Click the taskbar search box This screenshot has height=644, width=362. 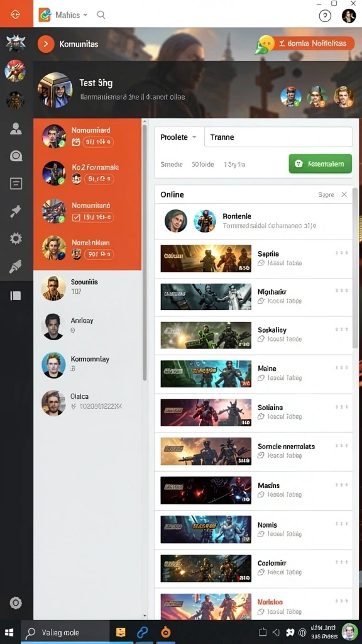[x=65, y=633]
